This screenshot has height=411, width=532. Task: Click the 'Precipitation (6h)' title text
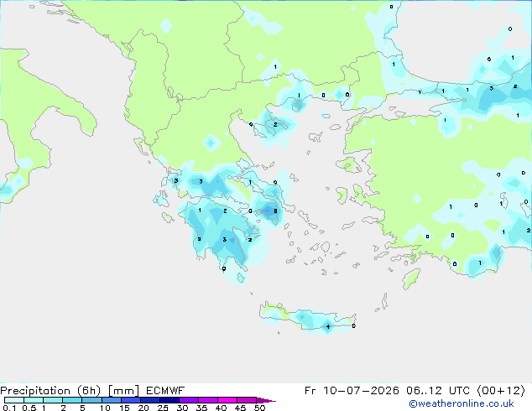[x=50, y=391]
